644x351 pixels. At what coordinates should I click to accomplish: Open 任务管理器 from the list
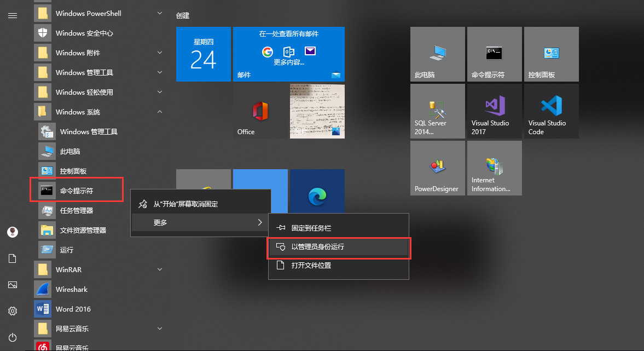click(101, 210)
